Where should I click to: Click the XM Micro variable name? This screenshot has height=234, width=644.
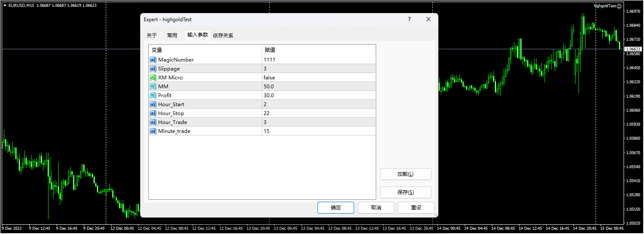click(170, 78)
